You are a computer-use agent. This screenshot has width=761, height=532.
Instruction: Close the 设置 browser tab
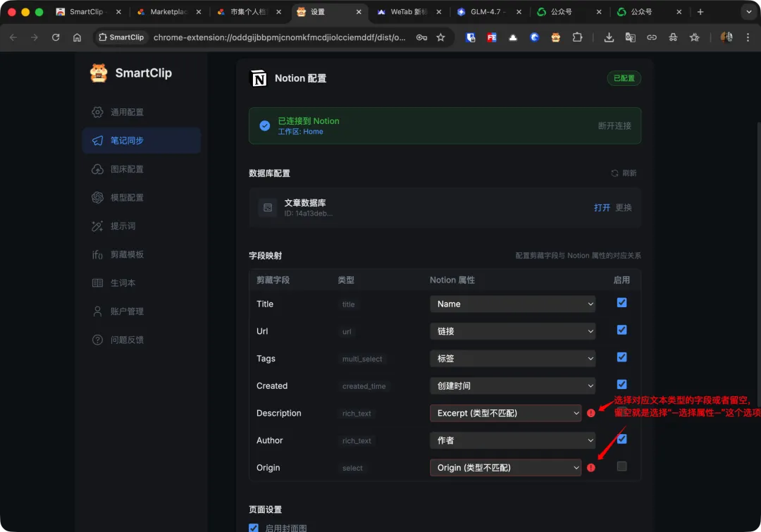pyautogui.click(x=359, y=12)
